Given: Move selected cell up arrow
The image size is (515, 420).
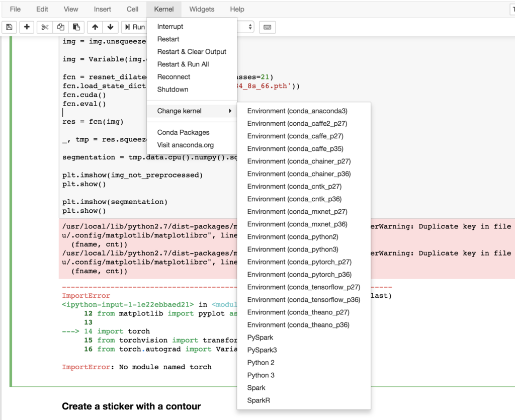Looking at the screenshot, I should 95,27.
